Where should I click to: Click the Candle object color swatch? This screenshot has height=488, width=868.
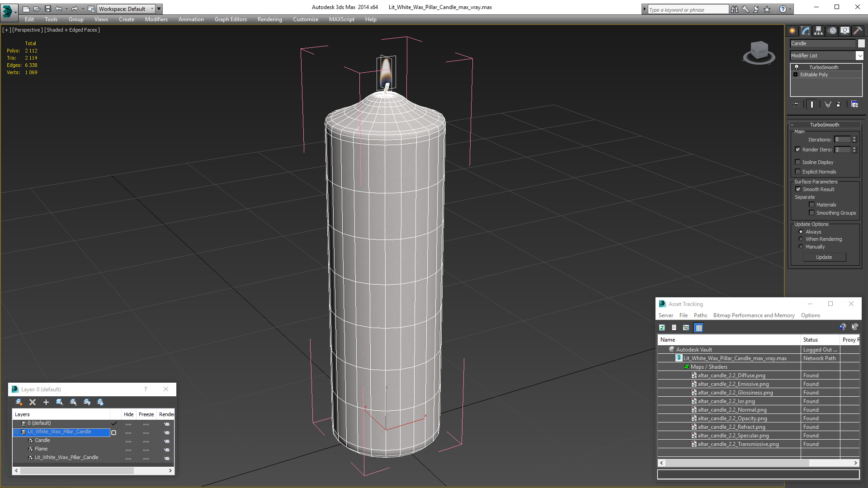coord(861,43)
